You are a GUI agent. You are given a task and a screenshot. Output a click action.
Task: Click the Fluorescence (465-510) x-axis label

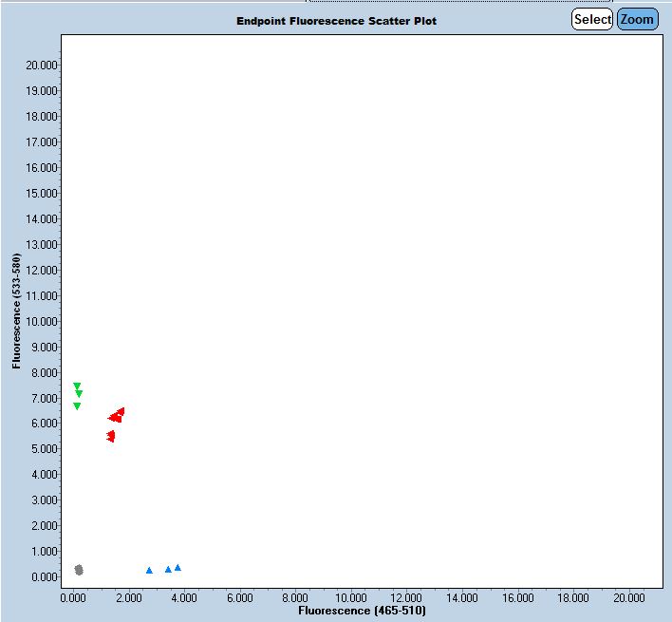(x=362, y=611)
